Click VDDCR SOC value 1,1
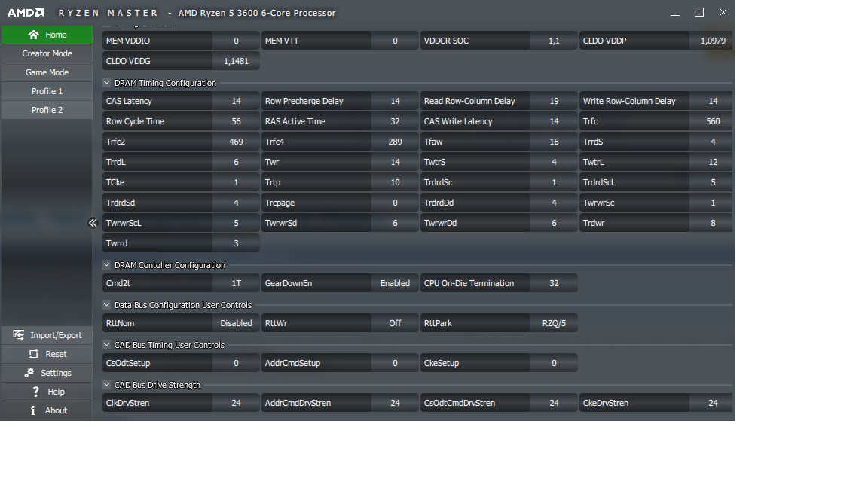 click(554, 41)
